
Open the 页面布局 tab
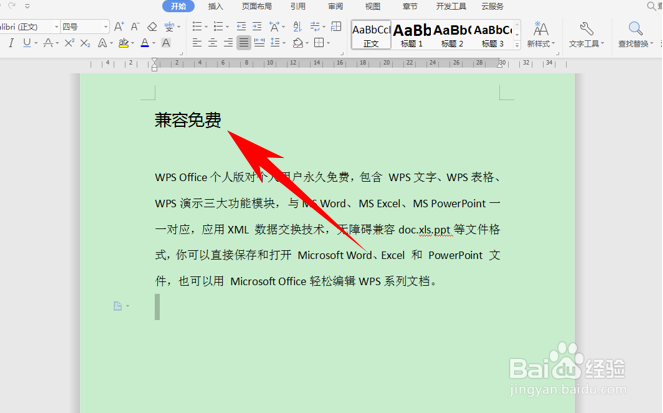click(257, 6)
